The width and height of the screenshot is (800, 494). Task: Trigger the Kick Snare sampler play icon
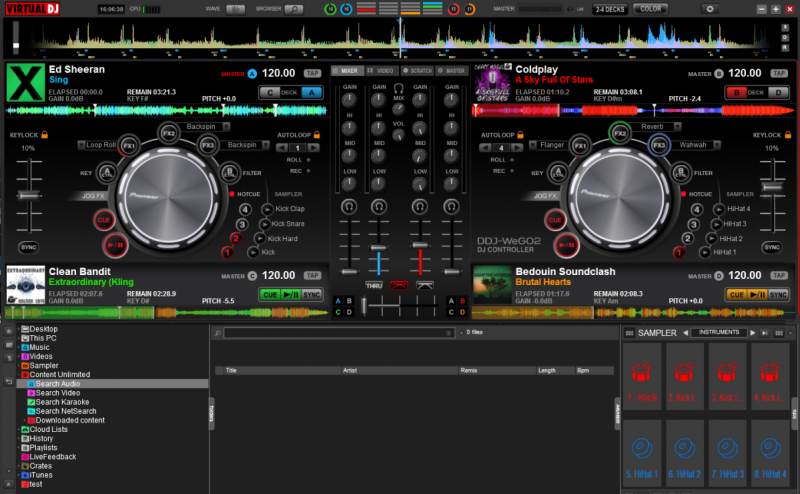pos(264,224)
